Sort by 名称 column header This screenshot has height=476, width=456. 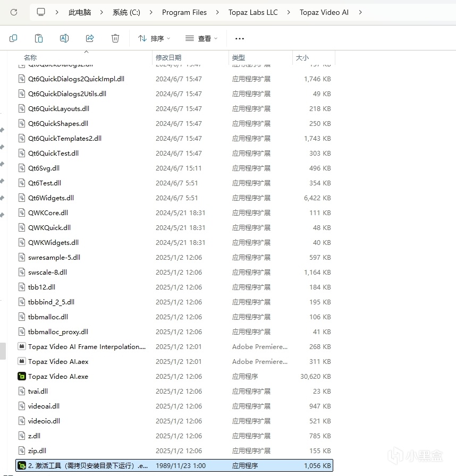click(30, 57)
